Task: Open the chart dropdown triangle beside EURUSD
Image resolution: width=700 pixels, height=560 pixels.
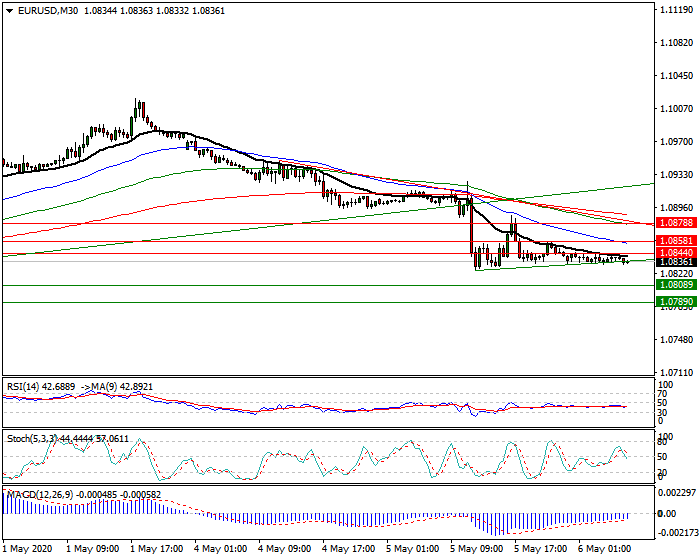Action: [10, 11]
